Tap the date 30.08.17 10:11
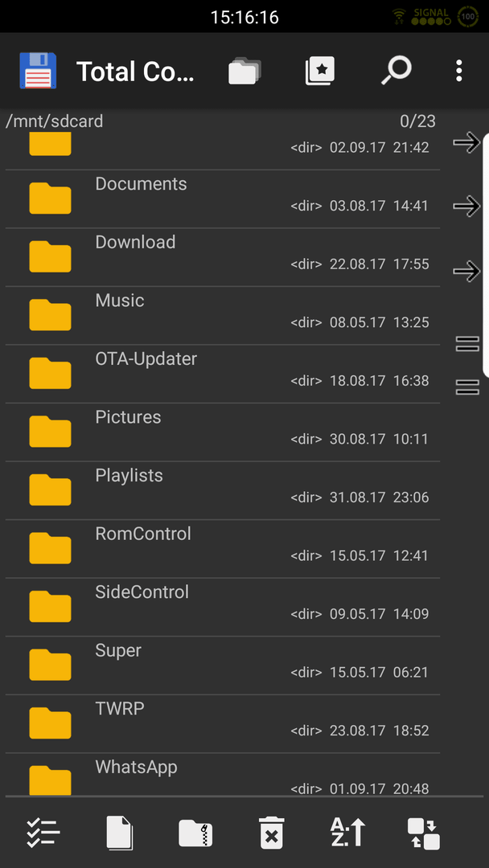Image resolution: width=489 pixels, height=868 pixels. pyautogui.click(x=380, y=439)
